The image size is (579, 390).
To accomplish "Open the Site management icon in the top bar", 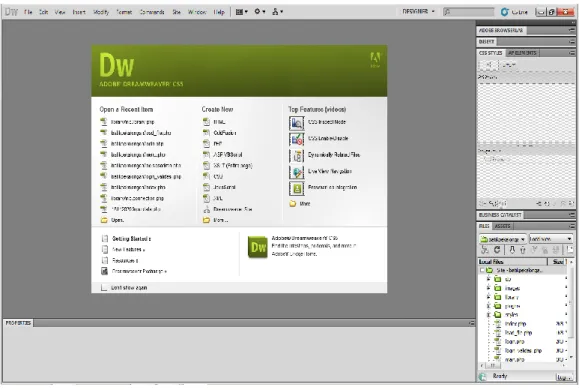I will (277, 12).
